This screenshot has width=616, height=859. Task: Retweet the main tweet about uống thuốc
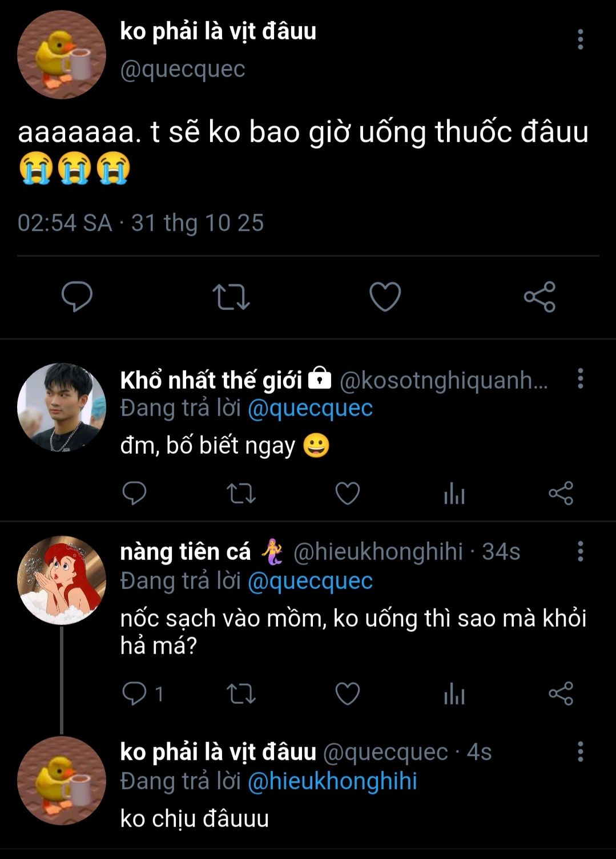pyautogui.click(x=231, y=297)
